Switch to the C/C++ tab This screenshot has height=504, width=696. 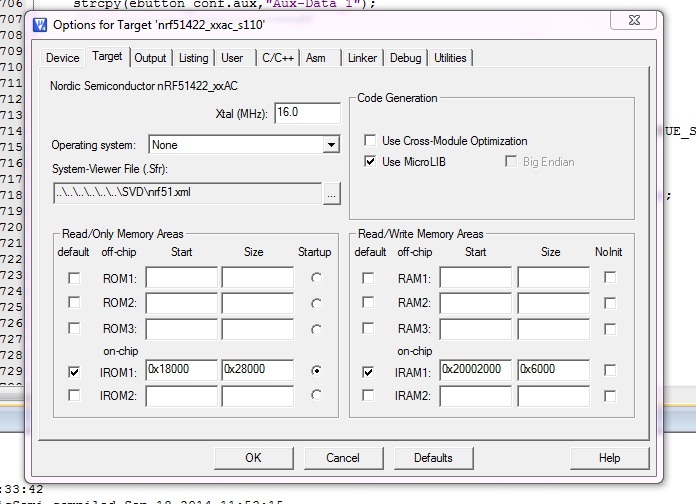[x=278, y=58]
